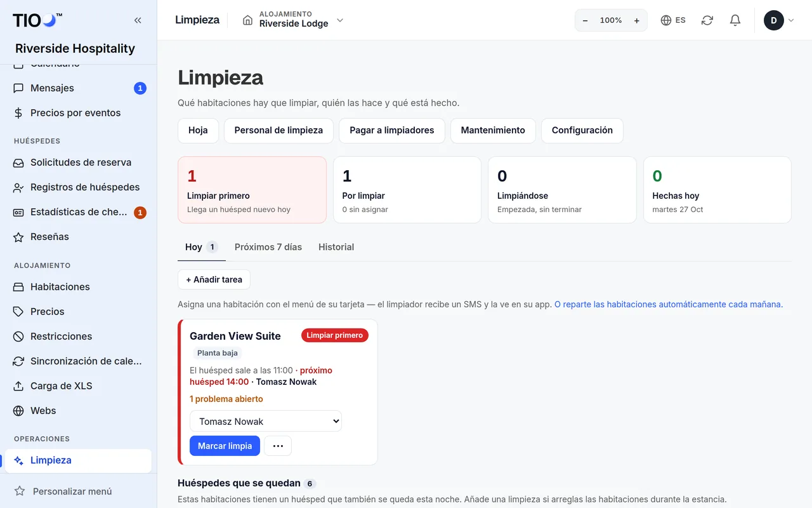Switch to the Próximos 7 días tab

tap(268, 247)
